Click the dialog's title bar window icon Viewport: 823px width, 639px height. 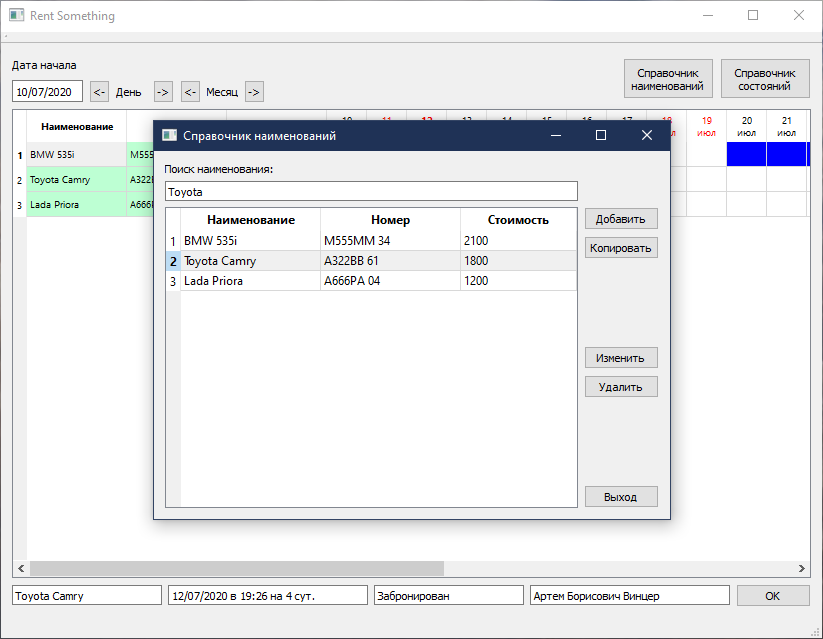(170, 135)
